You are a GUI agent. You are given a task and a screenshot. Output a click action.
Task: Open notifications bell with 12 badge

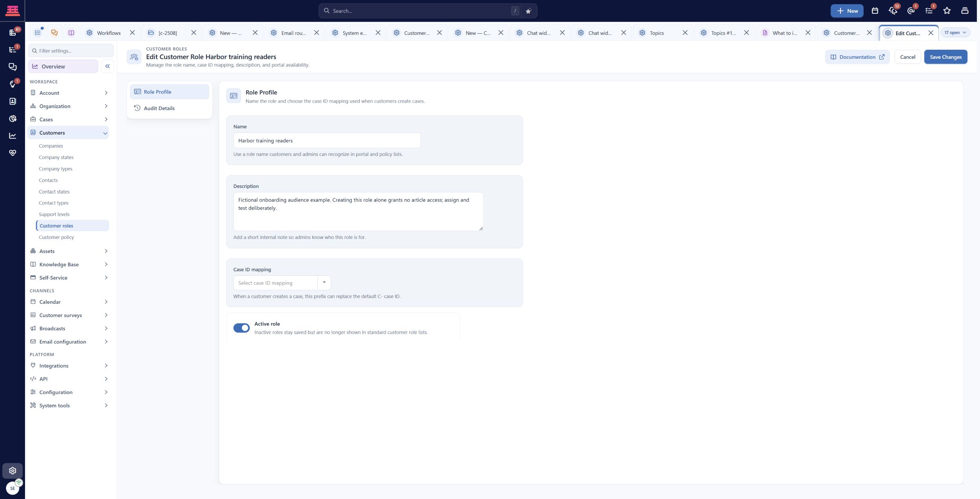point(893,11)
